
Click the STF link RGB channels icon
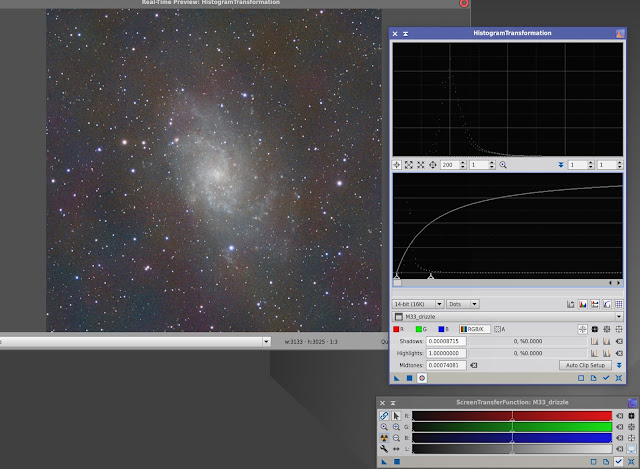click(x=383, y=415)
